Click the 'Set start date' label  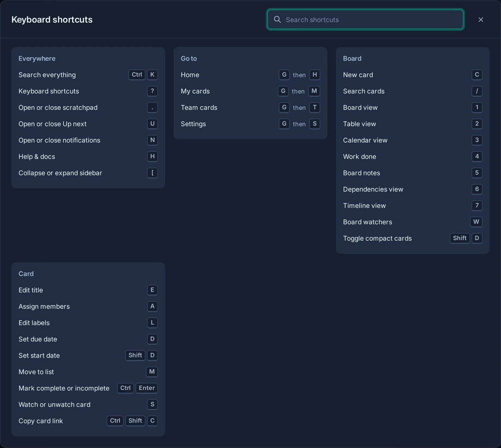click(39, 355)
